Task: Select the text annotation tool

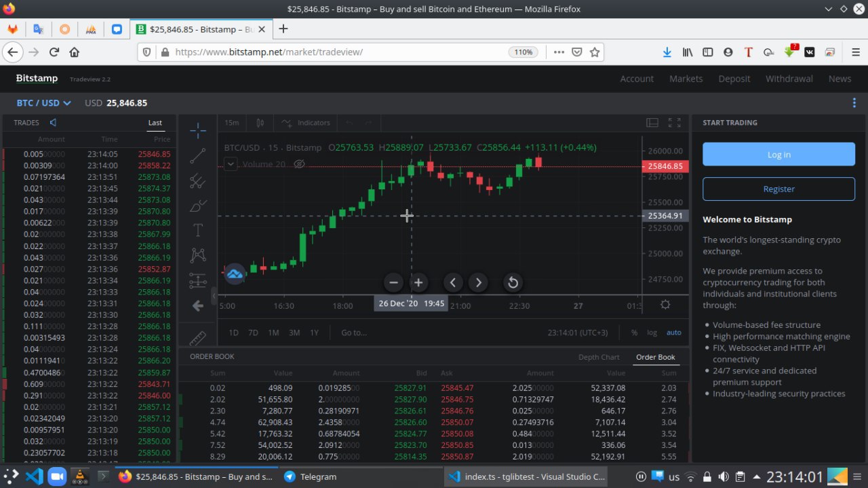Action: (198, 230)
